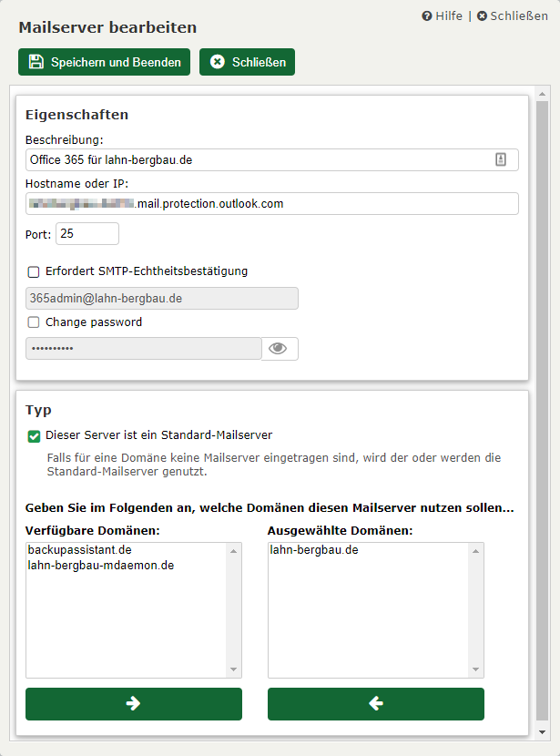This screenshot has width=560, height=756.
Task: Click Schließen link at top right
Action: tap(513, 15)
